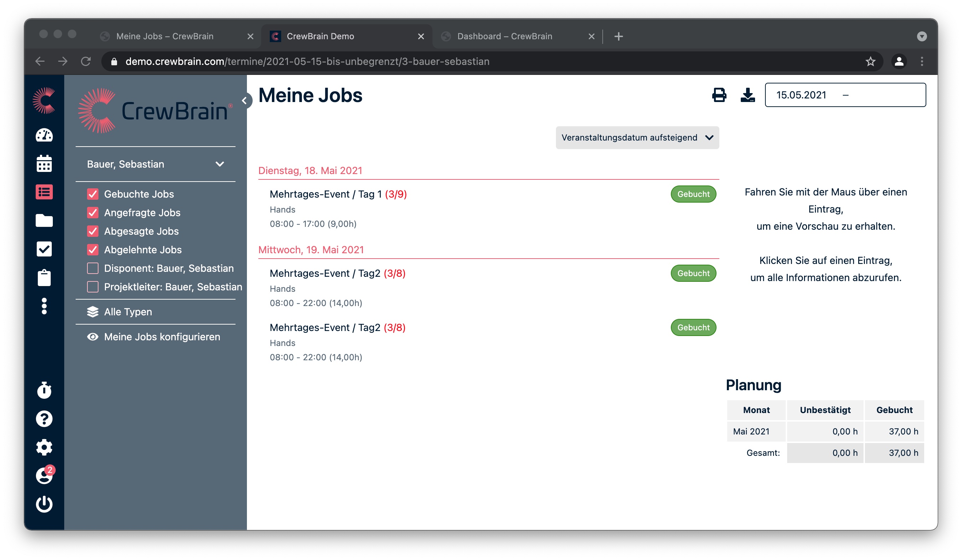Open the folder projects icon in sidebar
Screen dimensions: 962x560
click(x=44, y=220)
